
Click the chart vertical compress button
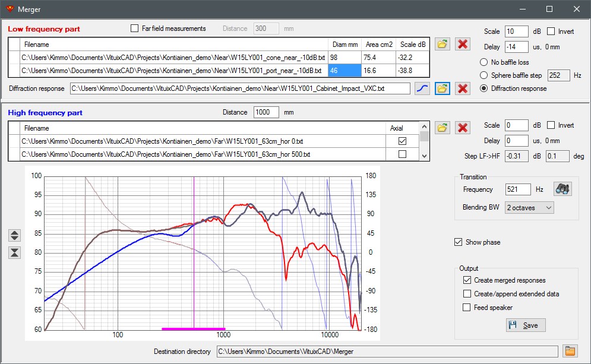(14, 252)
